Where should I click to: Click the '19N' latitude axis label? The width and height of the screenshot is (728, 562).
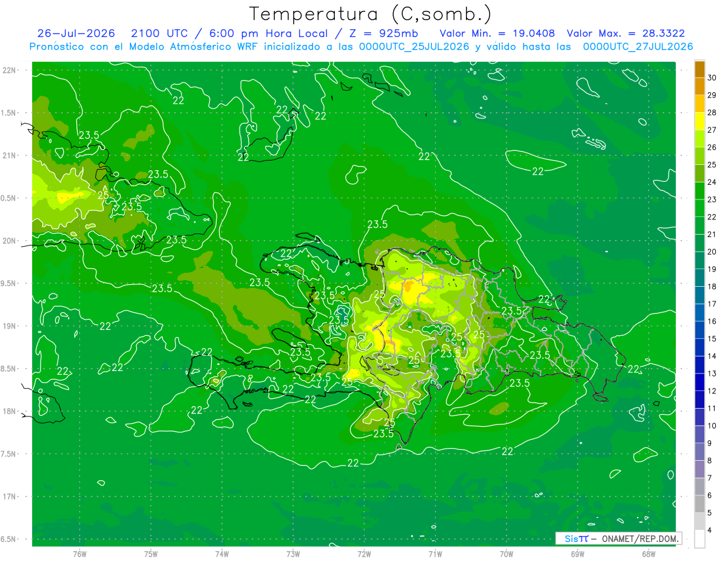[x=9, y=326]
